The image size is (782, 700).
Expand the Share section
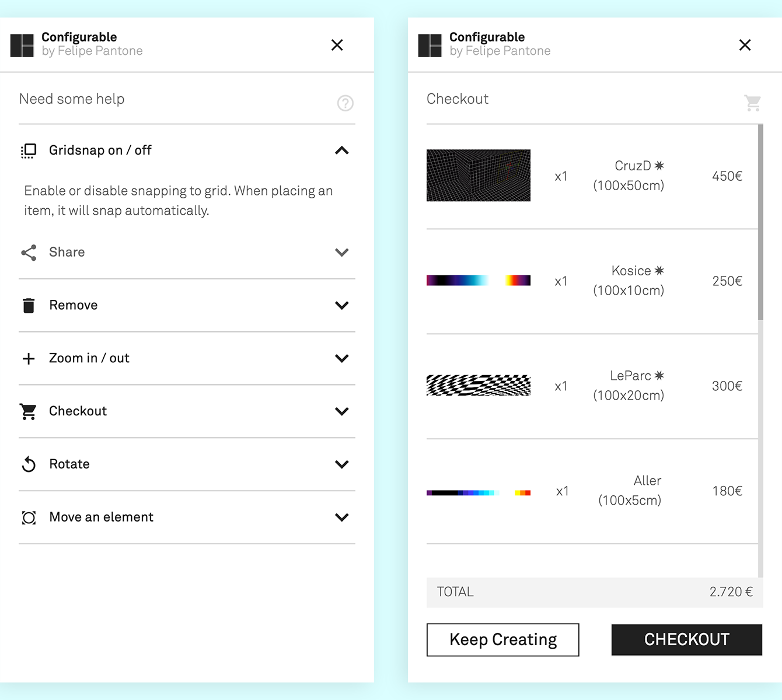tap(342, 253)
